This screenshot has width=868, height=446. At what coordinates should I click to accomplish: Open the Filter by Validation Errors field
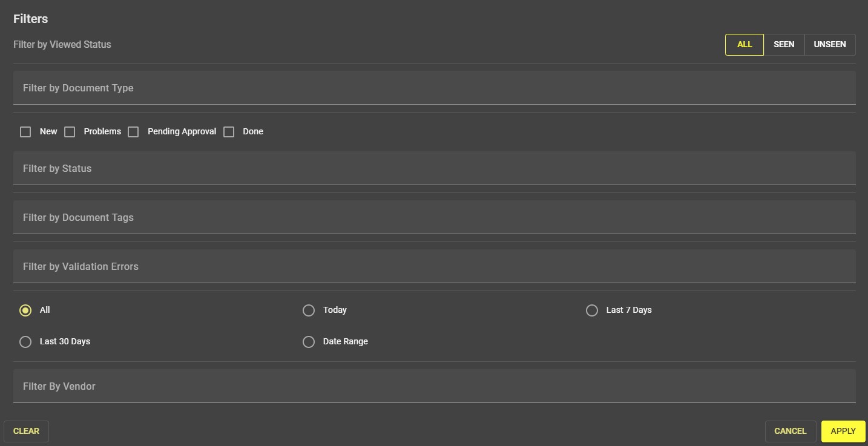(x=434, y=266)
